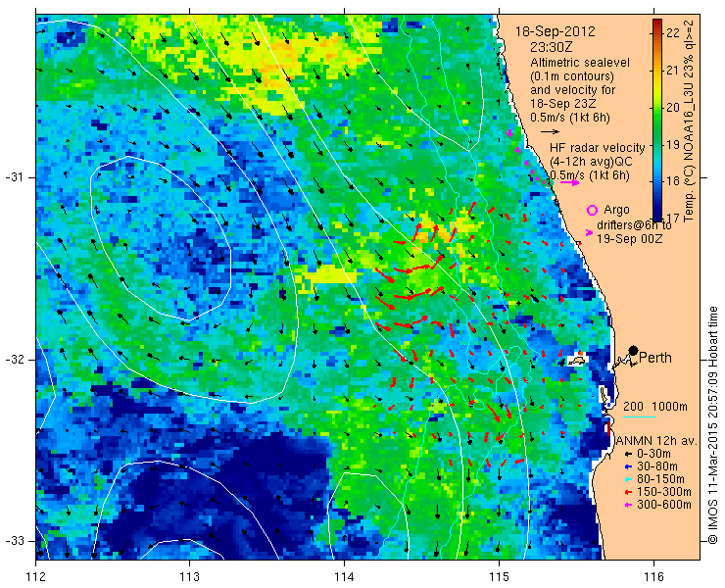
Task: Click the '0-30m' depth legend label
Action: pos(653,455)
